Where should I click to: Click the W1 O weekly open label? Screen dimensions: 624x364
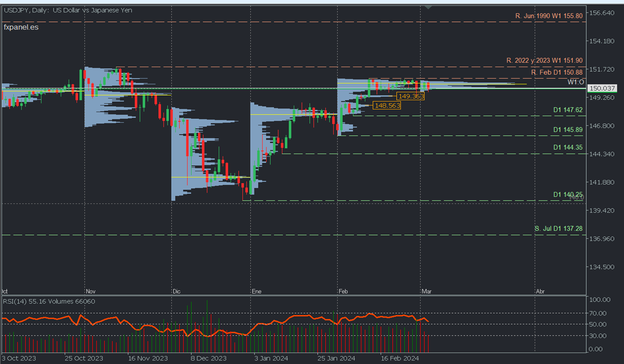click(x=575, y=82)
